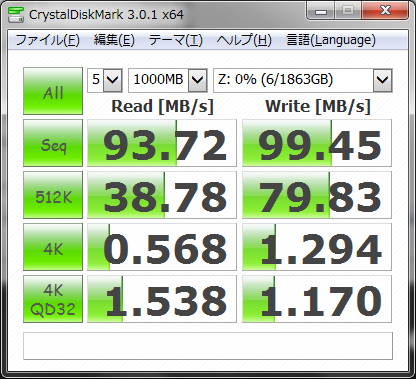Click the 4K QD32 read result 1.538
The height and width of the screenshot is (379, 416).
click(162, 299)
